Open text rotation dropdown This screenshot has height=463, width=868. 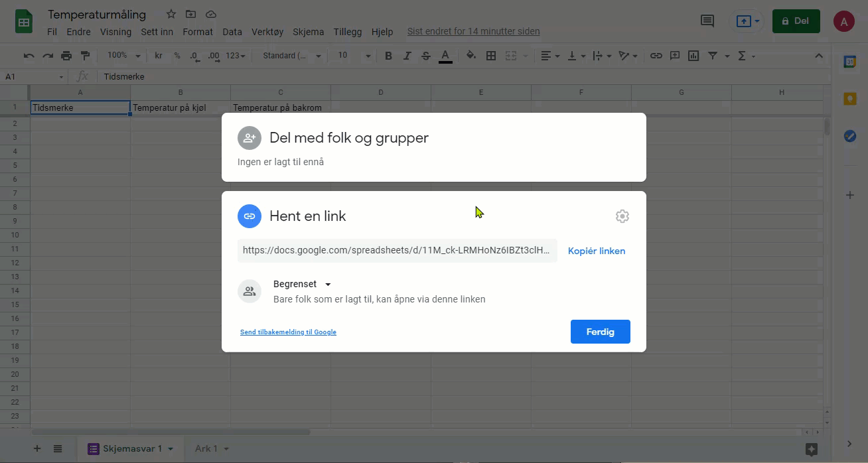[x=628, y=56]
